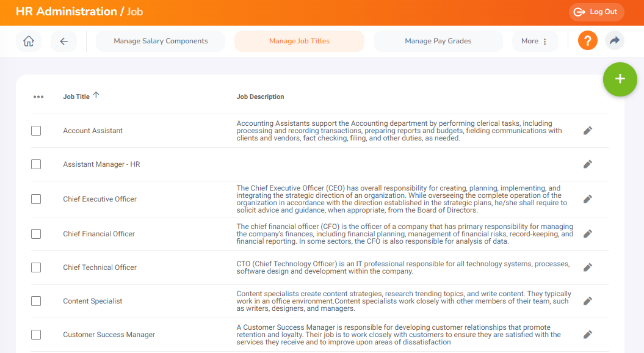Click the Home icon in the toolbar
The width and height of the screenshot is (644, 353).
click(28, 40)
